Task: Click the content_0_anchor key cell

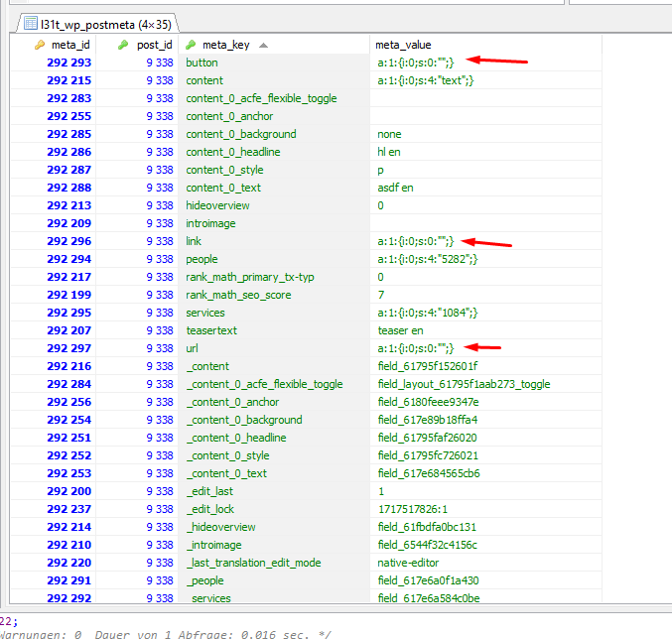Action: point(274,116)
